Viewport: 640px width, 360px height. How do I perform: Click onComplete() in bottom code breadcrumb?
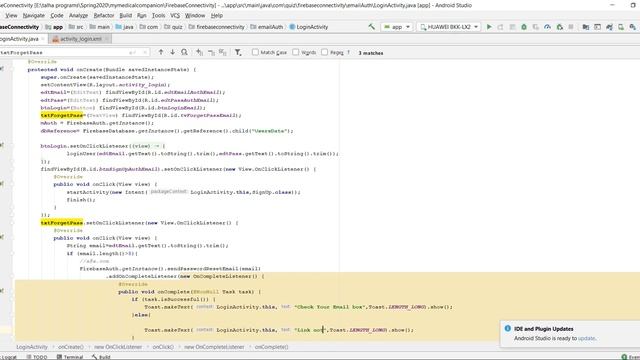point(271,347)
